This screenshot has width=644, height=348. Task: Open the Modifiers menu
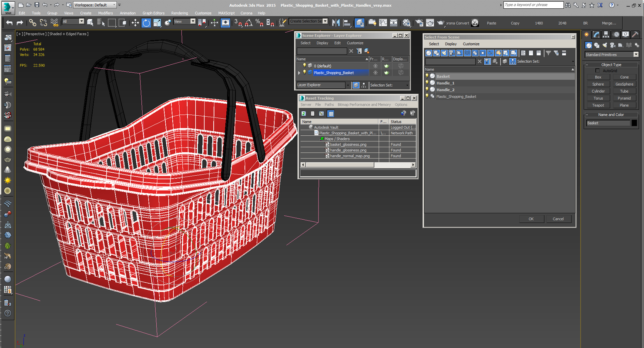(105, 13)
